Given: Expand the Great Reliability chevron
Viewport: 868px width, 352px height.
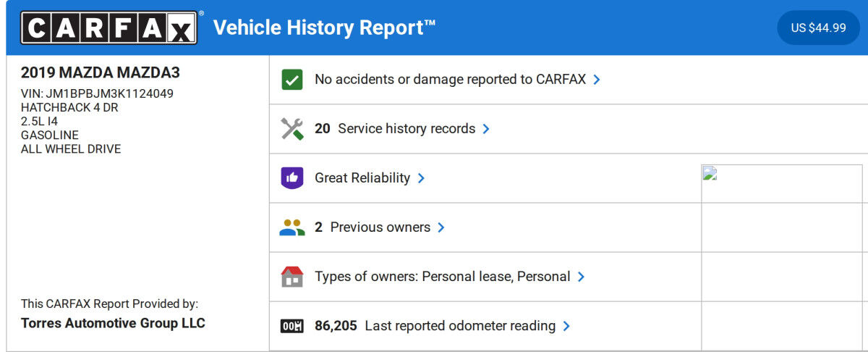Looking at the screenshot, I should [x=421, y=178].
